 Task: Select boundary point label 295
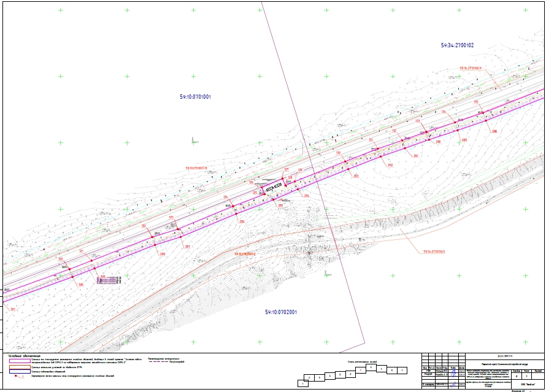click(280, 206)
